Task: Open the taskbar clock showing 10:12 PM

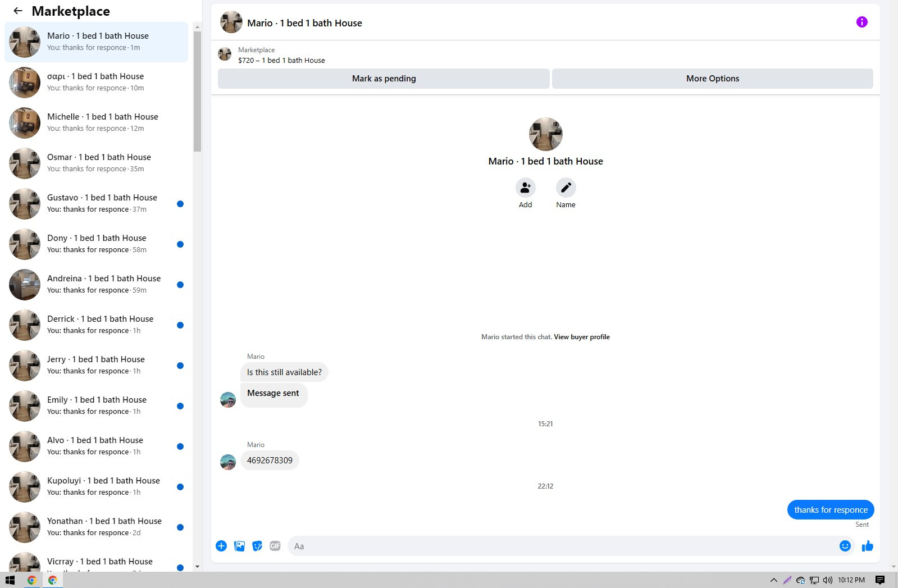Action: click(851, 580)
